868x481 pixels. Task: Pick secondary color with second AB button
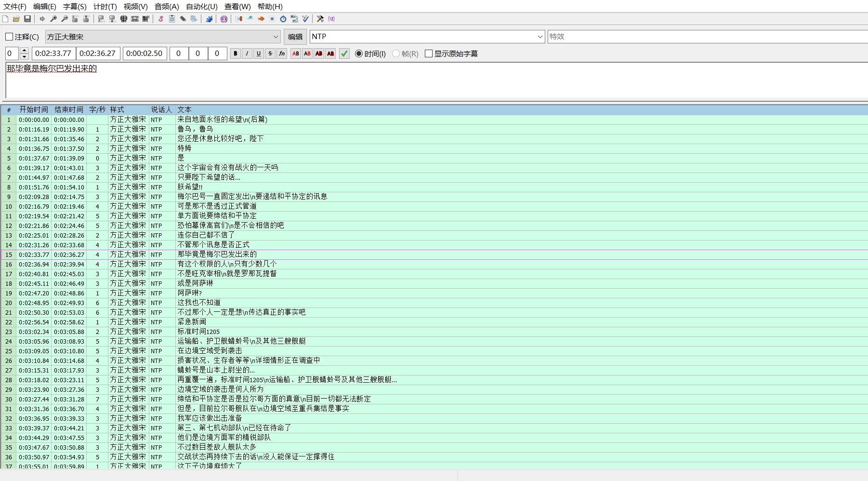(307, 53)
